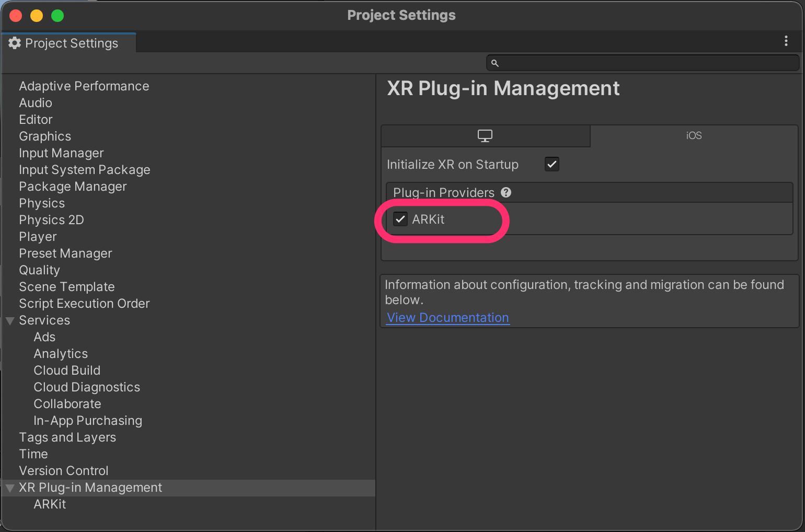Click the gear icon on the Project Settings tab
Viewport: 805px width, 532px height.
15,43
